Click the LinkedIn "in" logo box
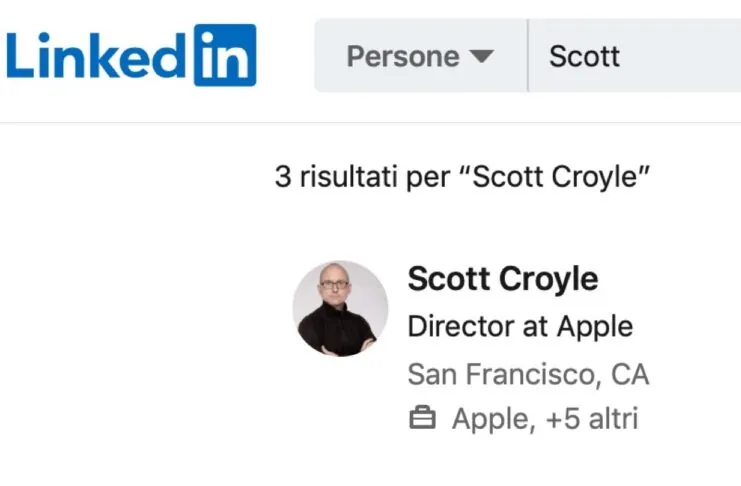The width and height of the screenshot is (741, 486). 224,55
